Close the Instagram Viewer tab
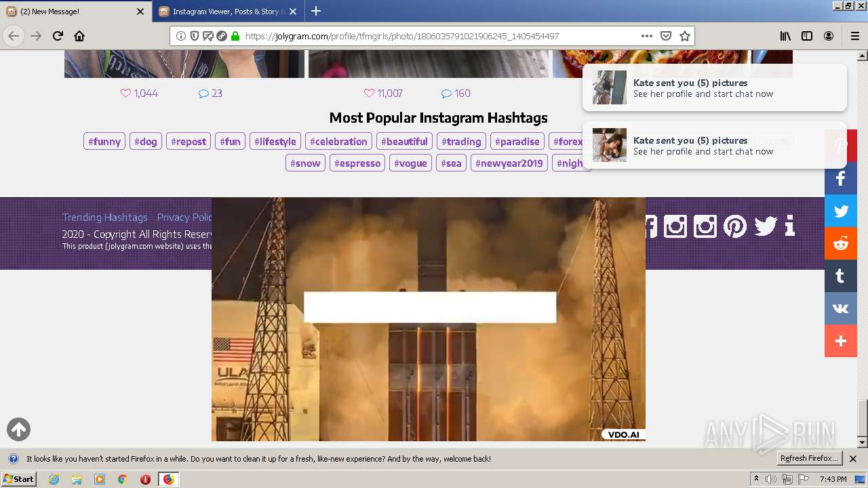This screenshot has height=488, width=868. coord(292,12)
